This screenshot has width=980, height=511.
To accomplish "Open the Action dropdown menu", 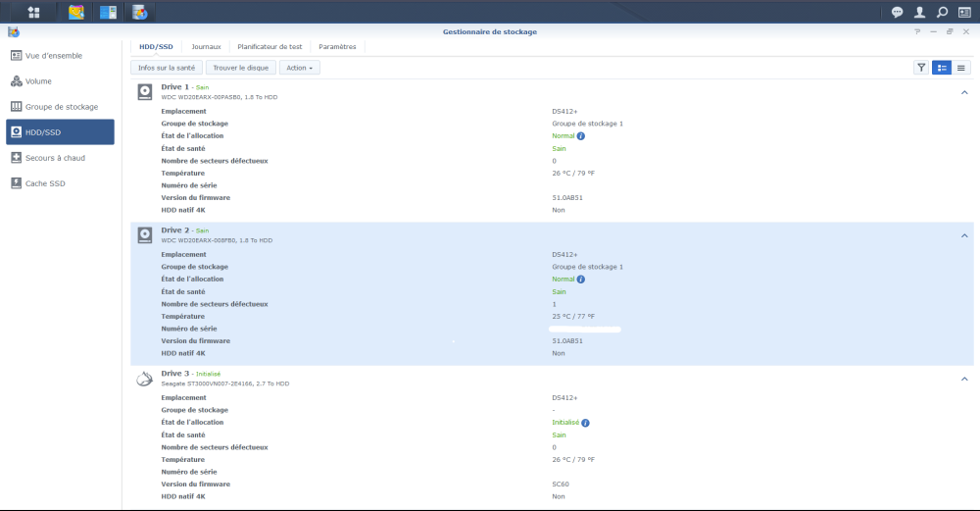I will [299, 68].
